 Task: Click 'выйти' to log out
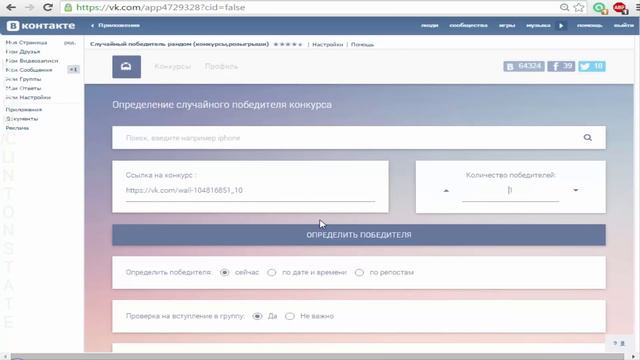624,25
